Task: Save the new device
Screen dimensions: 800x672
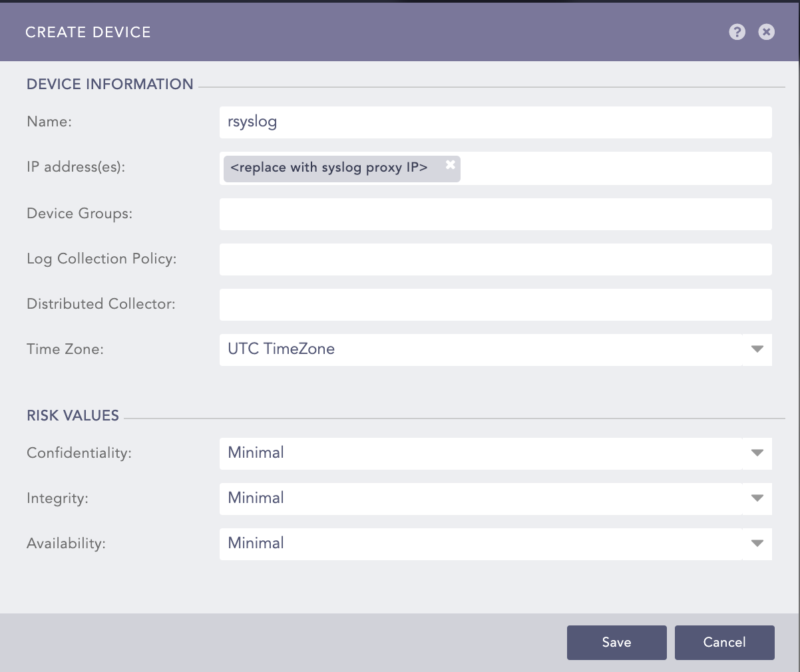Action: pos(616,642)
